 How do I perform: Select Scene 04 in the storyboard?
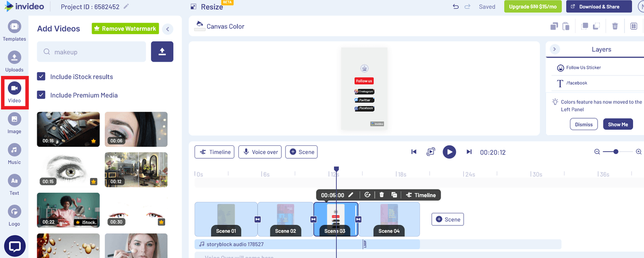389,219
